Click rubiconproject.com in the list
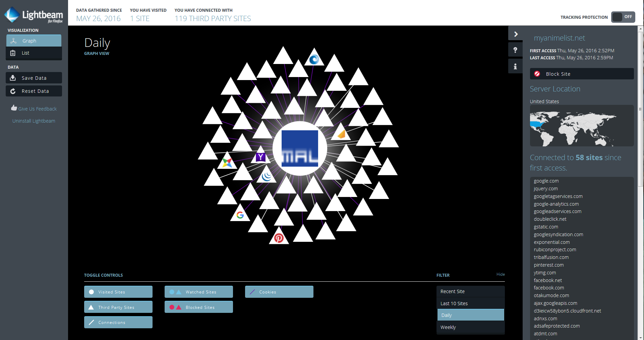The height and width of the screenshot is (340, 644). coord(555,250)
